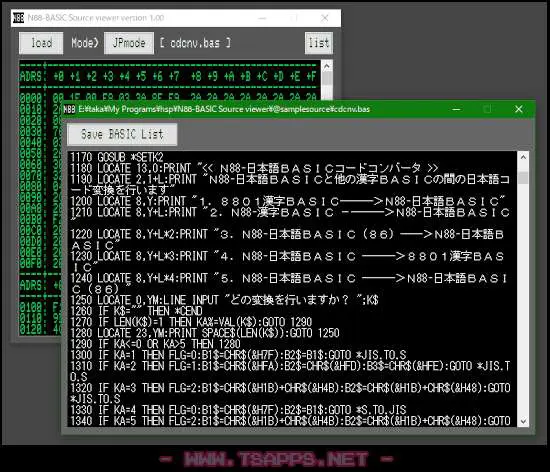Click the BASIC listing scrollbar thumb
550x472 pixels.
click(523, 177)
